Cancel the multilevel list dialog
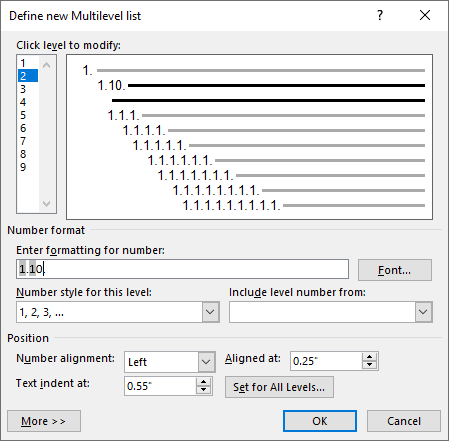Viewport: 449px width, 441px height. [x=404, y=421]
